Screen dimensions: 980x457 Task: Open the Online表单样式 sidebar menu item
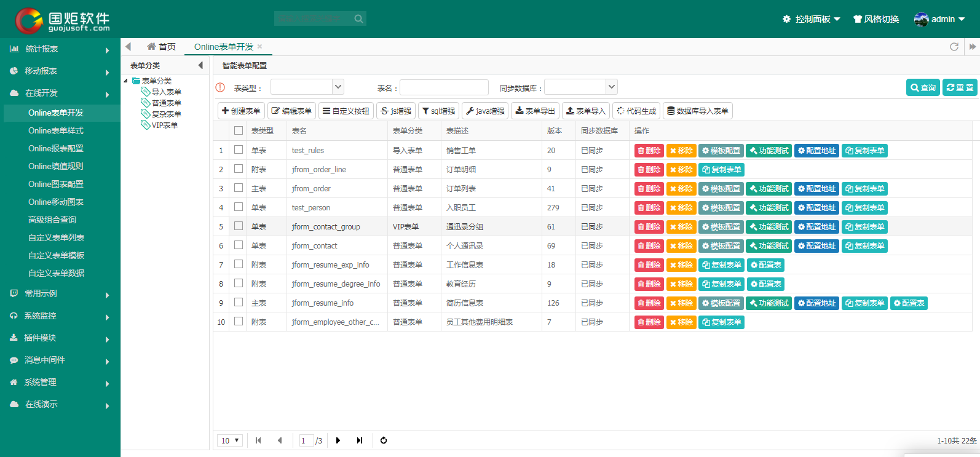click(56, 130)
